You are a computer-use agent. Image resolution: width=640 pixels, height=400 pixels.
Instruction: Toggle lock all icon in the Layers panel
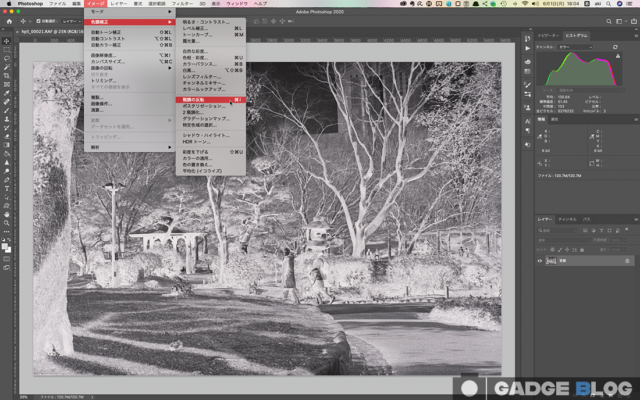582,250
